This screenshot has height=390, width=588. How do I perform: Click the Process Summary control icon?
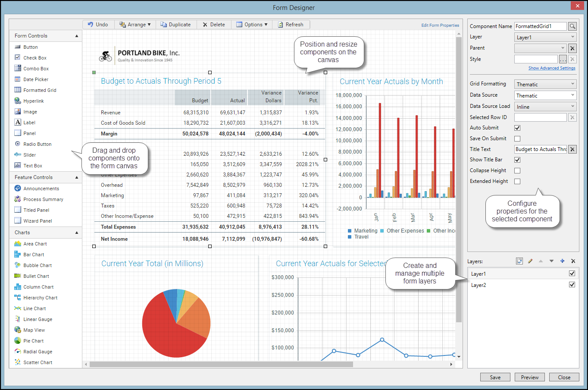click(x=18, y=199)
